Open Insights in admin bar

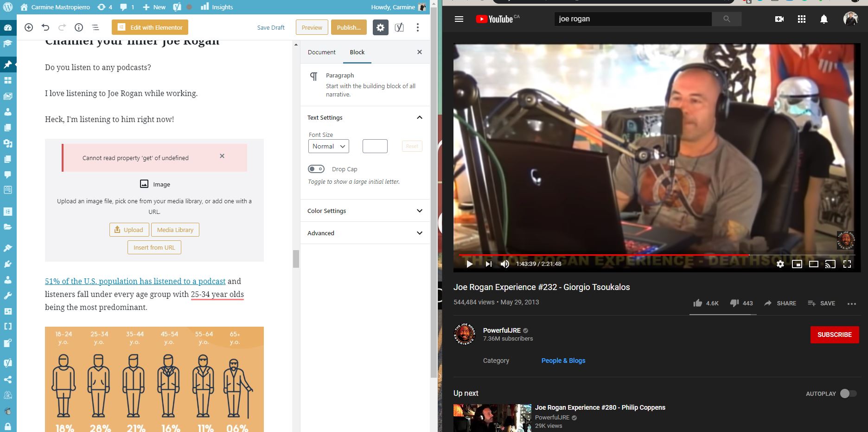point(217,7)
